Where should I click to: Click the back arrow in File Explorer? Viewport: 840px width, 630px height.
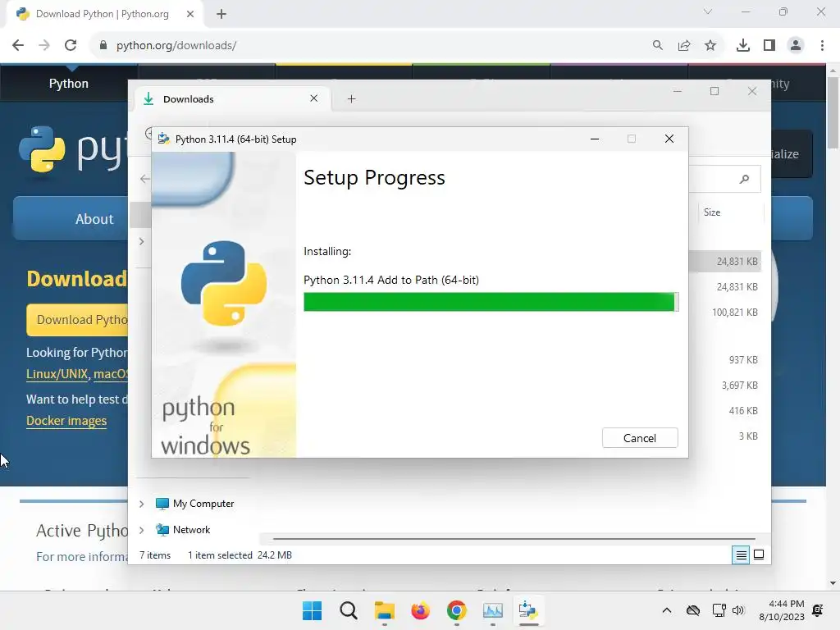point(144,178)
